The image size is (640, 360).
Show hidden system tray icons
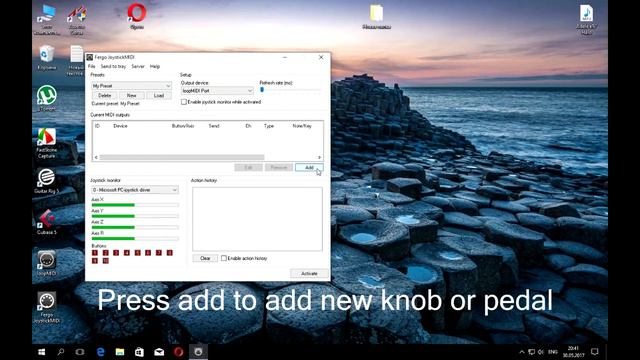tap(522, 352)
